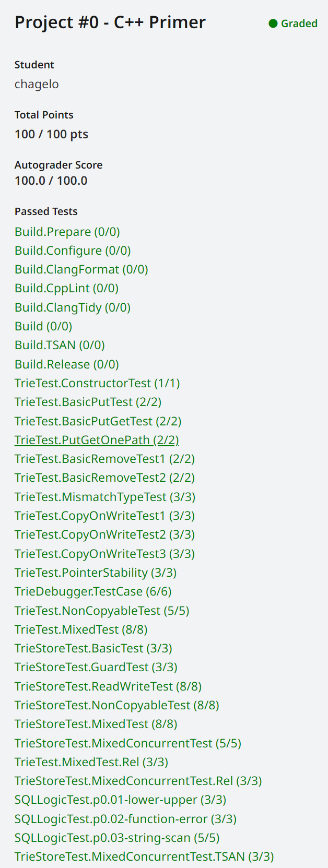The width and height of the screenshot is (328, 868).
Task: Select the Build.ClangFormat test link
Action: [x=81, y=269]
